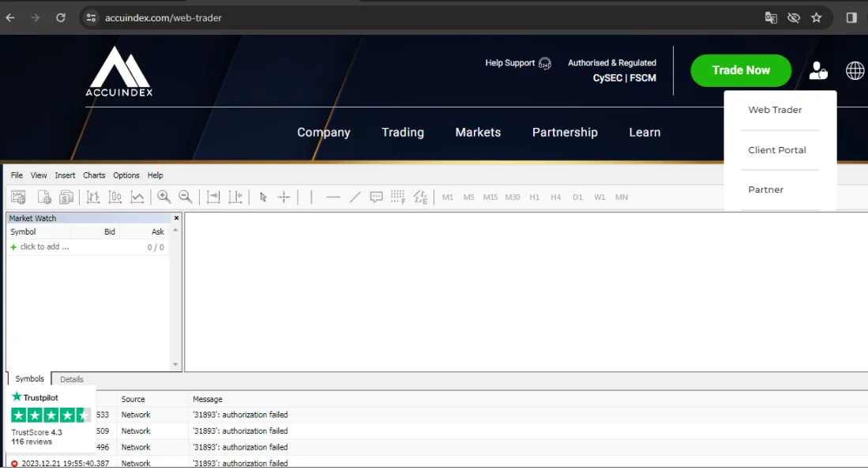Open the Trading navigation menu
Screen dimensions: 868x474
tap(403, 133)
